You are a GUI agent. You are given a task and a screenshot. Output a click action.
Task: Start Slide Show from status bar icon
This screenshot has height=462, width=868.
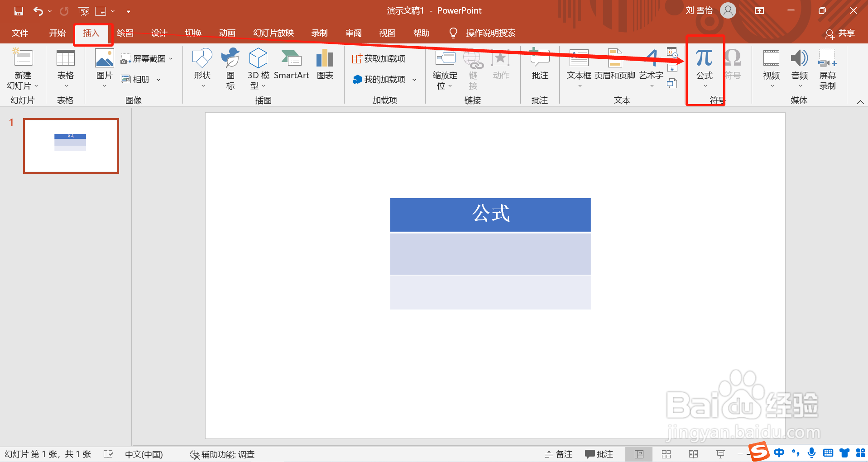point(720,454)
